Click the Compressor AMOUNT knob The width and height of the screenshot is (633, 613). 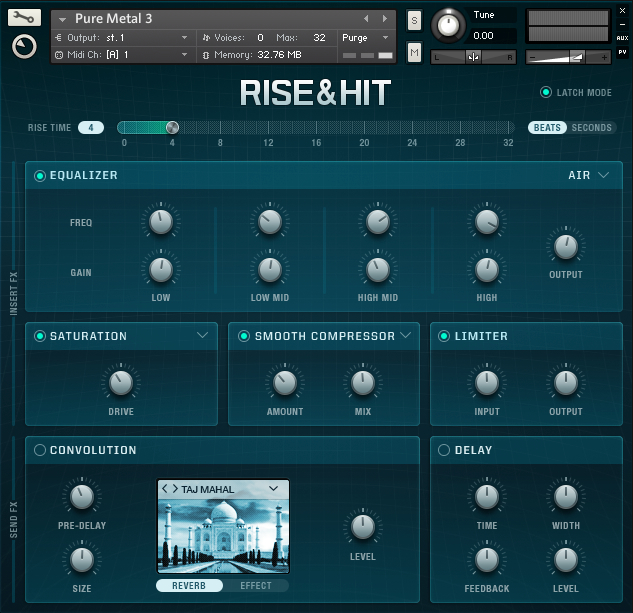click(x=285, y=382)
